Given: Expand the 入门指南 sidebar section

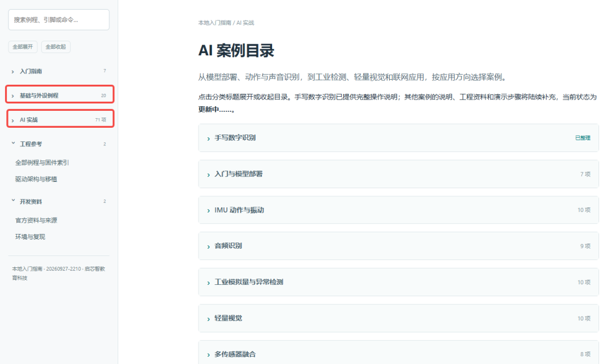Looking at the screenshot, I should [x=59, y=71].
